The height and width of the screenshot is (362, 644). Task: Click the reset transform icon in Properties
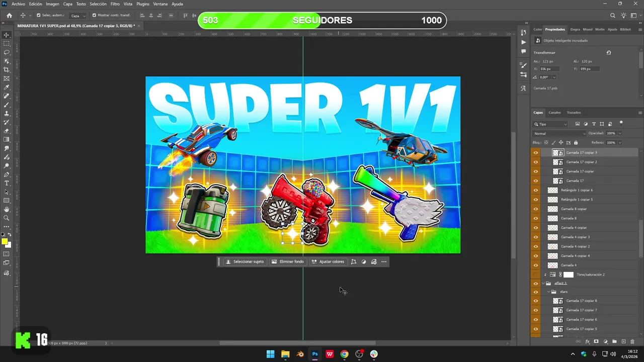click(x=608, y=52)
